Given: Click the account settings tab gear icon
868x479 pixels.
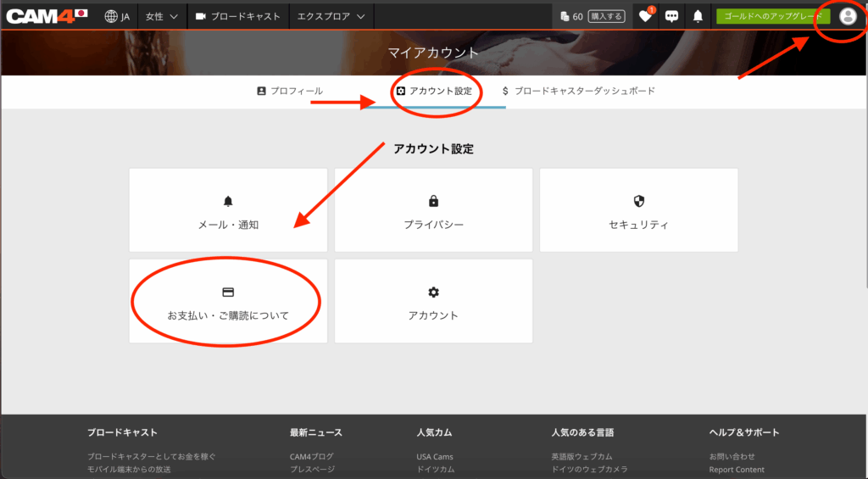Looking at the screenshot, I should [401, 91].
